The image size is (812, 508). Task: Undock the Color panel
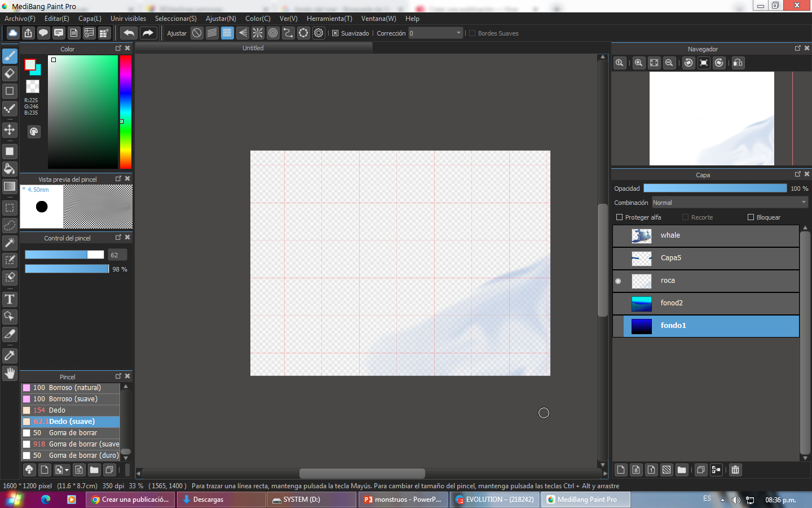click(118, 49)
